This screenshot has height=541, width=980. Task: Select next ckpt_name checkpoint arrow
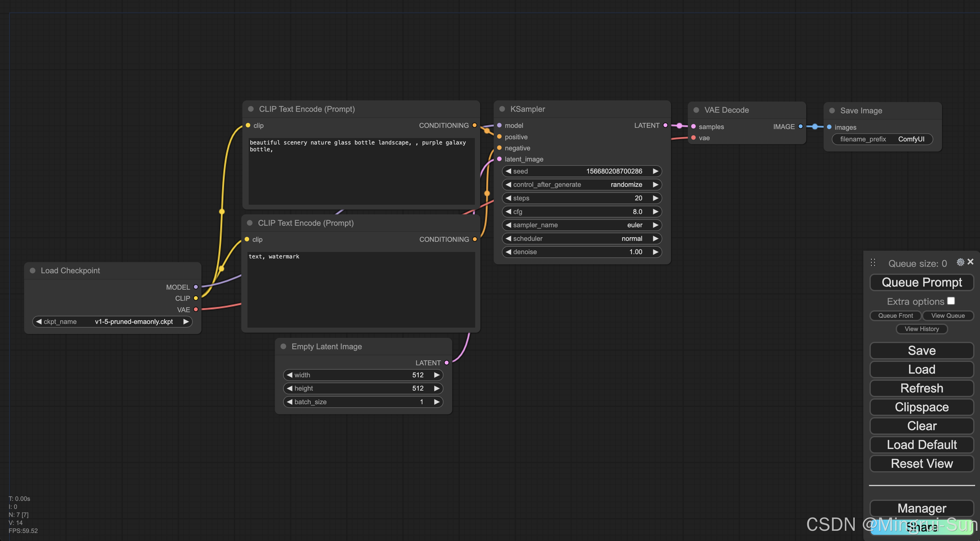(x=186, y=322)
